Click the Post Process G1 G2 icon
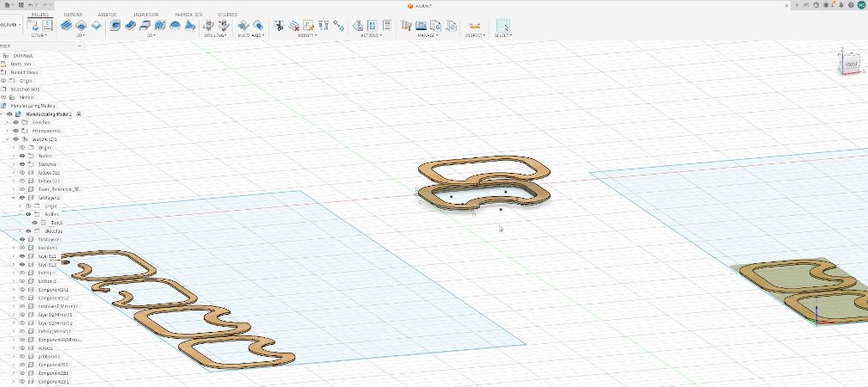This screenshot has width=868, height=387. pos(372,26)
